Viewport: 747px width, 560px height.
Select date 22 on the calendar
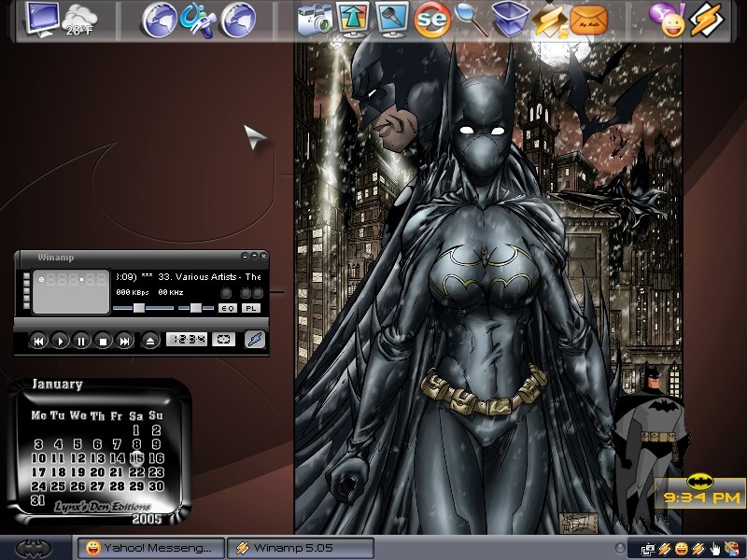(x=136, y=472)
